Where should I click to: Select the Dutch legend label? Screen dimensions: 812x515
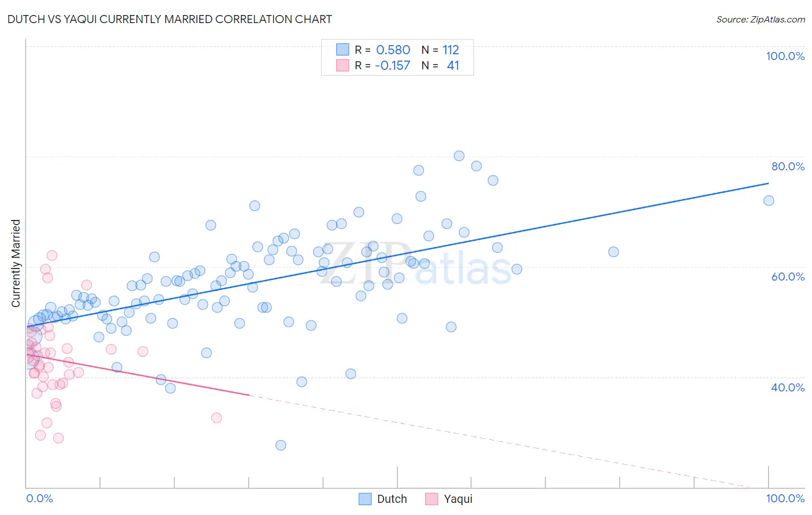[x=392, y=499]
